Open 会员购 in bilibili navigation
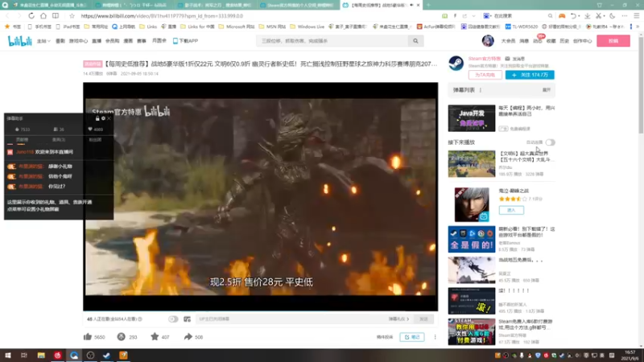The width and height of the screenshot is (644, 362). click(x=112, y=41)
